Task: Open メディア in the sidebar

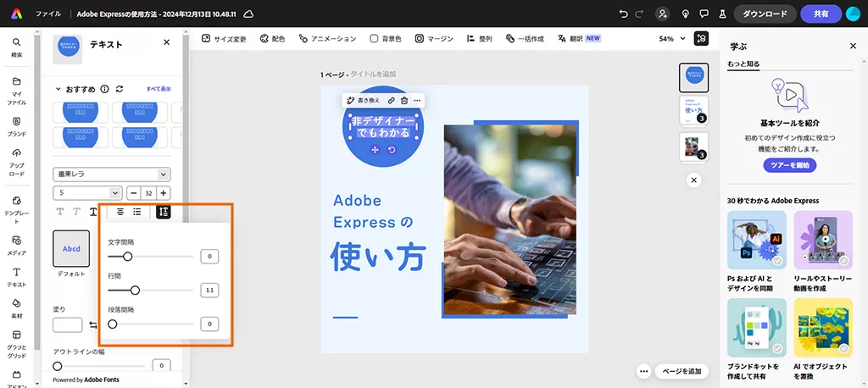Action: tap(17, 245)
